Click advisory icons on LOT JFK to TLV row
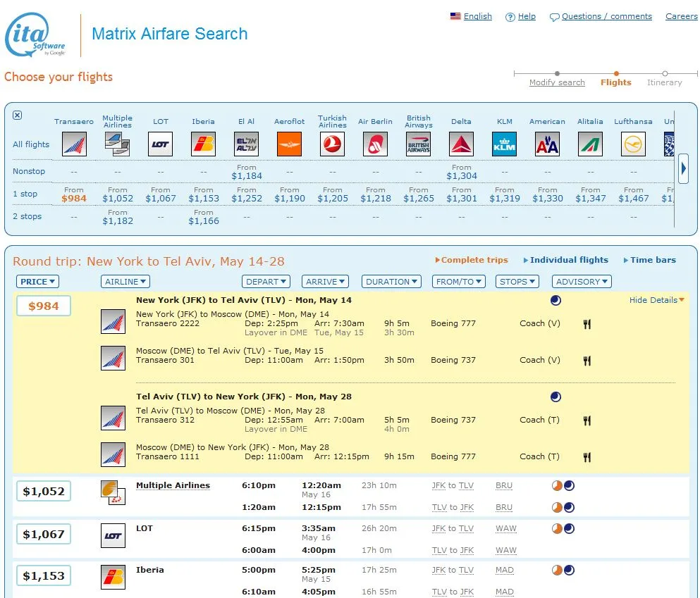Viewport: 700px width, 598px height. 563,528
